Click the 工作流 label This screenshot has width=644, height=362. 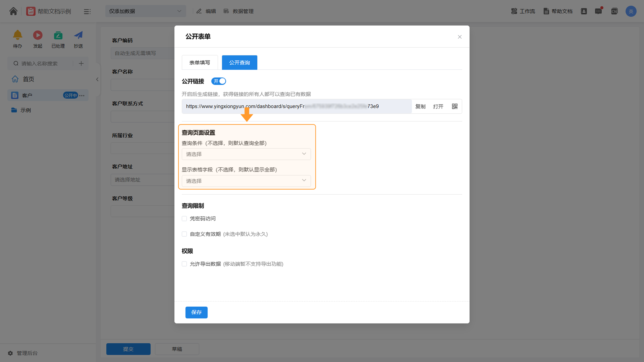click(x=527, y=11)
